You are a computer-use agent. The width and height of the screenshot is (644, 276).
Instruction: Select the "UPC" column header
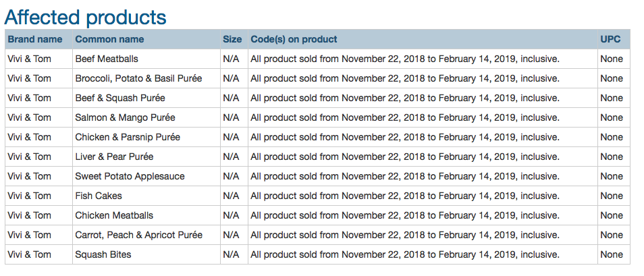tap(610, 39)
